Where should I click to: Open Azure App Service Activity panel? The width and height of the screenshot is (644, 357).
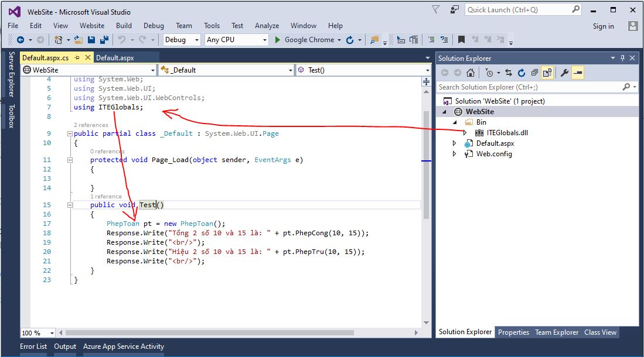pyautogui.click(x=124, y=346)
